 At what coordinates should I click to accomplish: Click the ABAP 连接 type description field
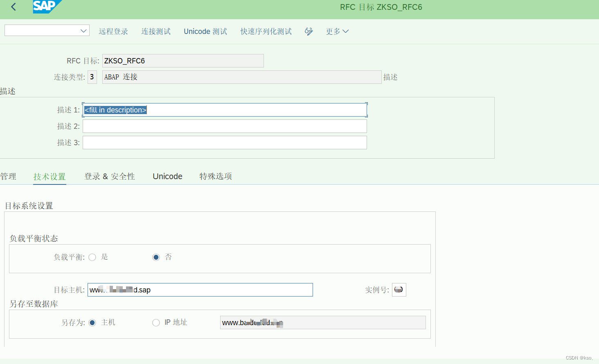[242, 77]
